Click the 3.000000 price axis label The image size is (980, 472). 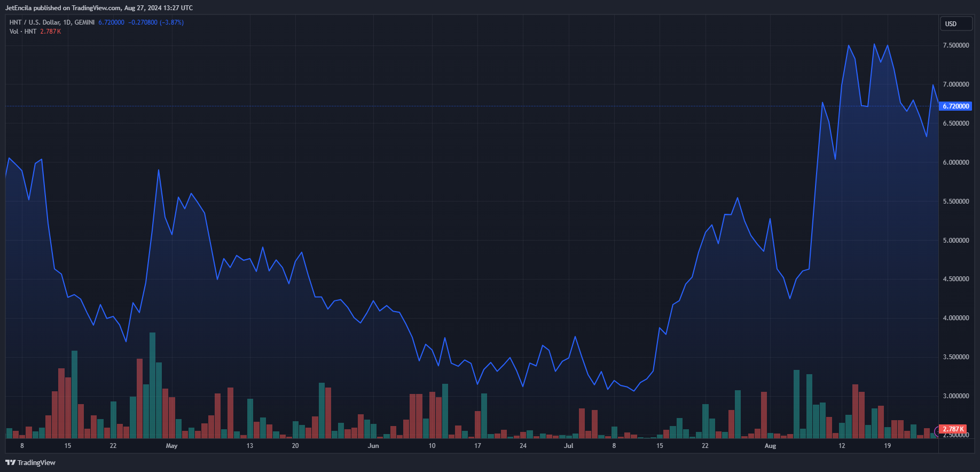956,396
